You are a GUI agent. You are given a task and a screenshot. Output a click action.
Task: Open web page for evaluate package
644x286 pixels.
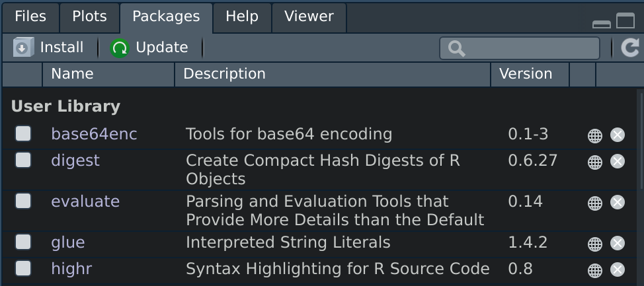tap(595, 203)
